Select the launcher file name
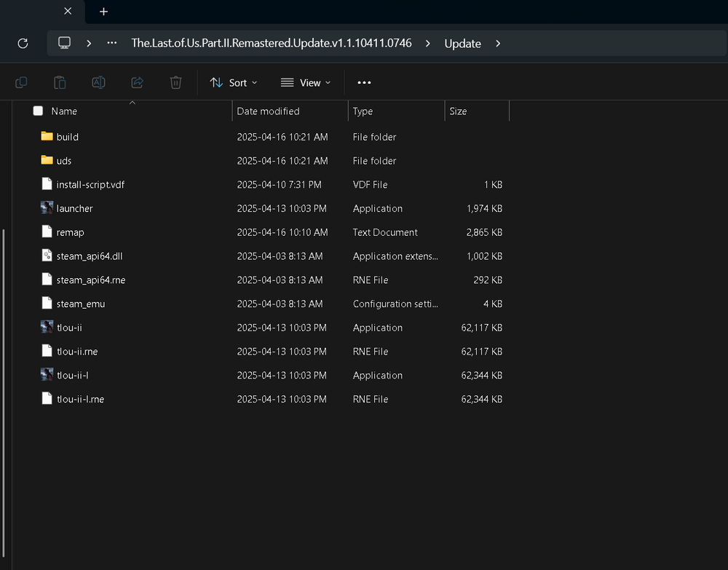This screenshot has width=728, height=570. click(75, 208)
